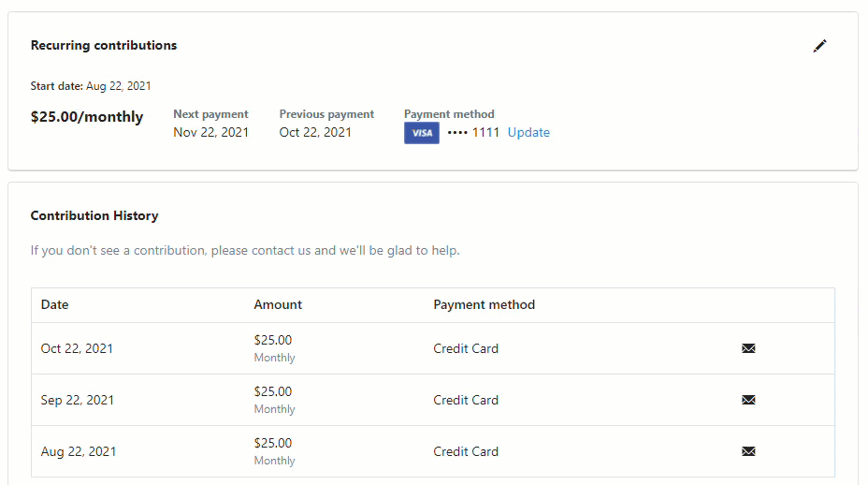Click the masked card number ending 1111
The width and height of the screenshot is (868, 485).
(x=473, y=133)
